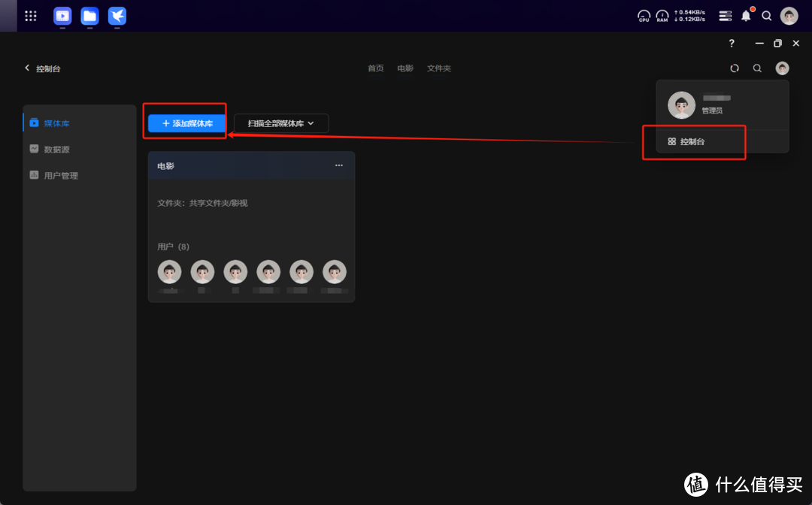Open the blue Files app in the taskbar
The width and height of the screenshot is (812, 505).
pyautogui.click(x=89, y=16)
